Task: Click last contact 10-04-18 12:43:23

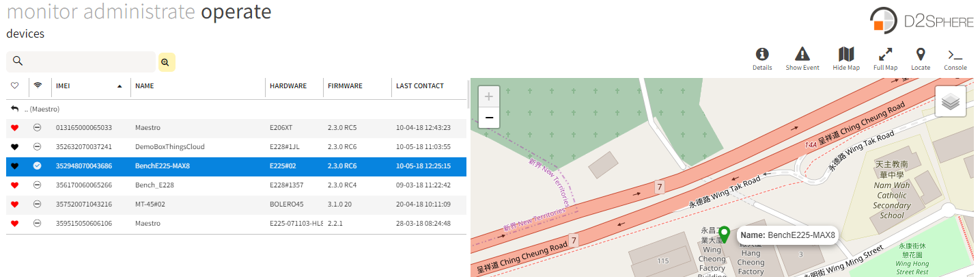Action: point(423,128)
